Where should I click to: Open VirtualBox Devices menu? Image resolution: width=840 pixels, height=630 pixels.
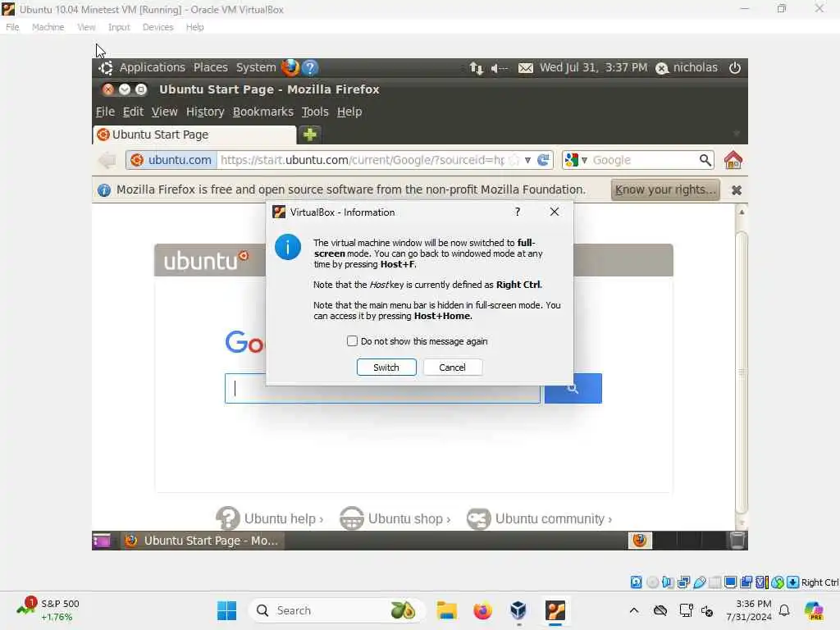(x=158, y=27)
